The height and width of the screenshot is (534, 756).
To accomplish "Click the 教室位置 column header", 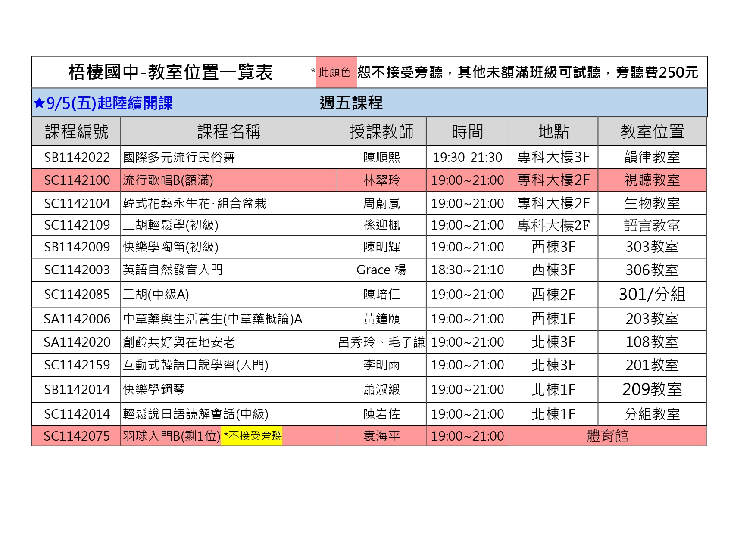I will tap(652, 132).
